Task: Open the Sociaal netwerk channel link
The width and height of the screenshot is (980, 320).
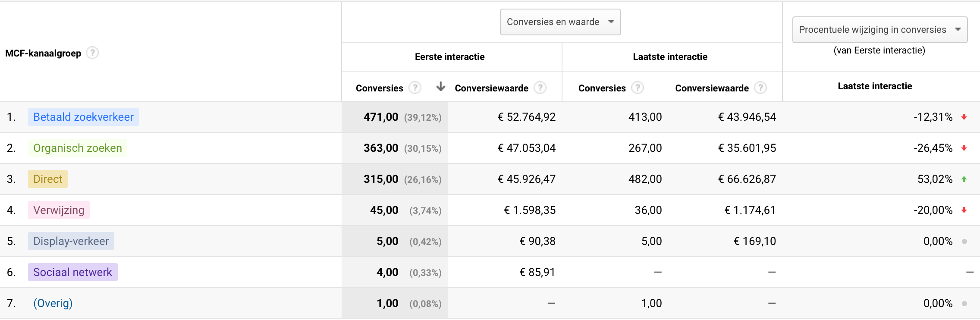Action: [x=72, y=272]
